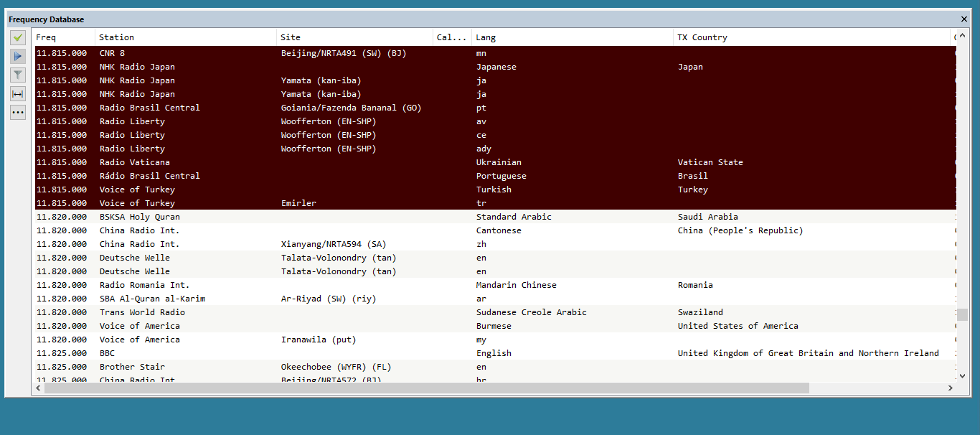Select the BBC English 11.825.000 row
Viewport: 980px width, 435px height.
click(287, 353)
